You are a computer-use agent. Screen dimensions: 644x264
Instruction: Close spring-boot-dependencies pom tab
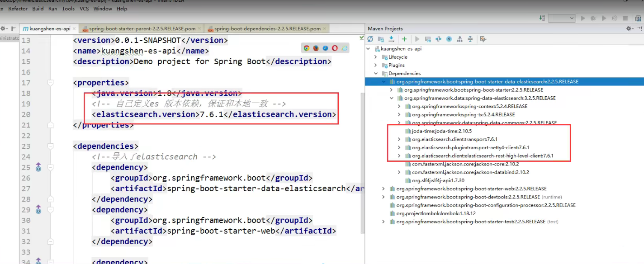tap(325, 28)
